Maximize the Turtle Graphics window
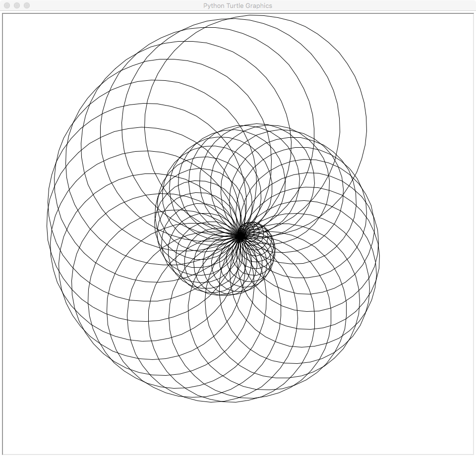This screenshot has width=476, height=457. (x=27, y=5)
